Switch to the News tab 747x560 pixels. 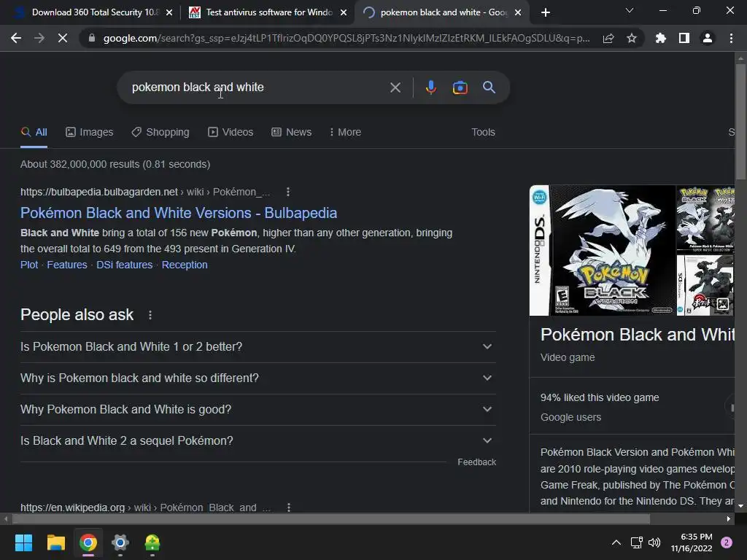(x=292, y=132)
